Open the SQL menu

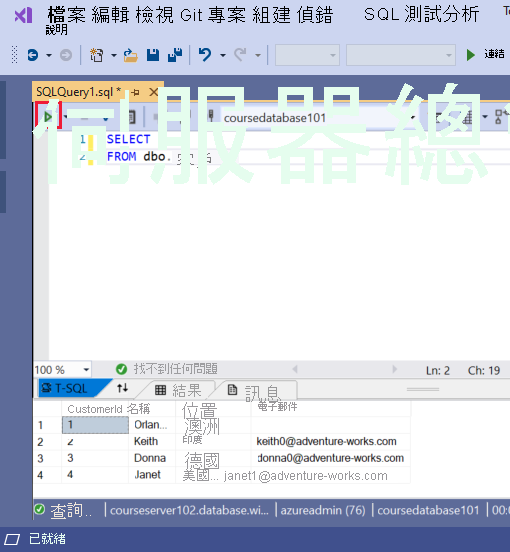coord(382,15)
